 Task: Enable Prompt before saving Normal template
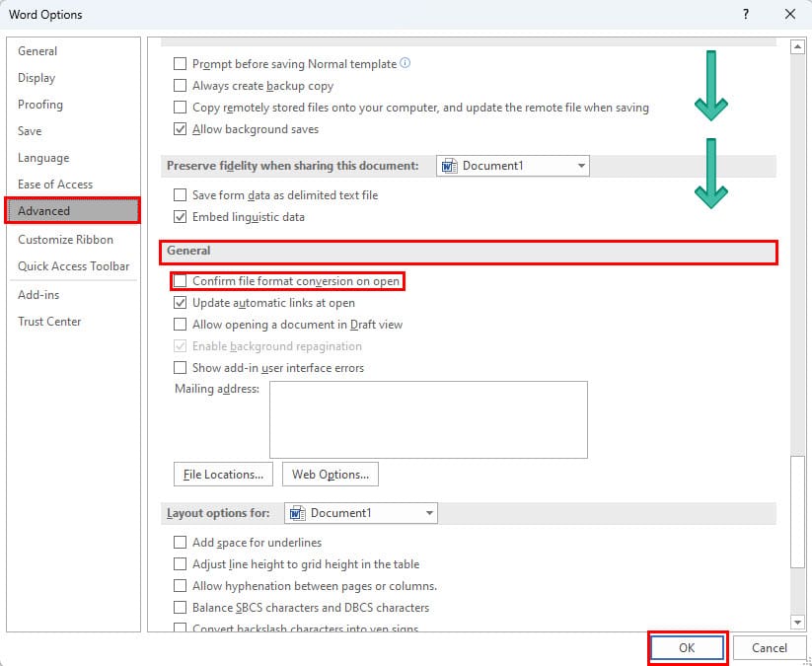(x=180, y=64)
